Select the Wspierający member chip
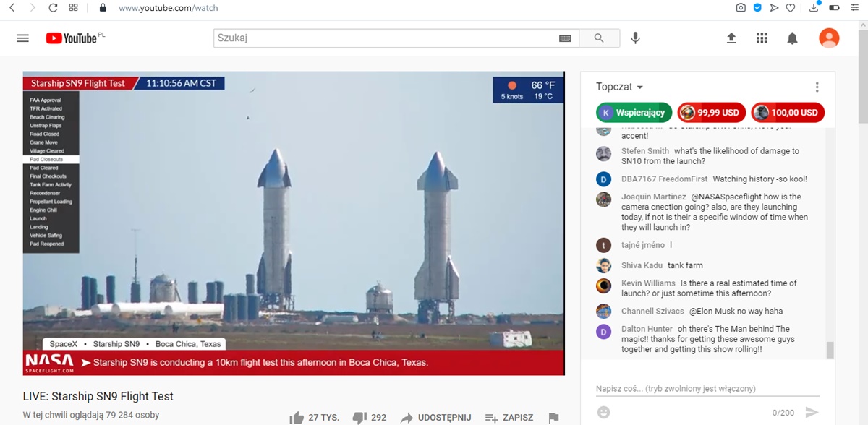The image size is (868, 425). (634, 113)
